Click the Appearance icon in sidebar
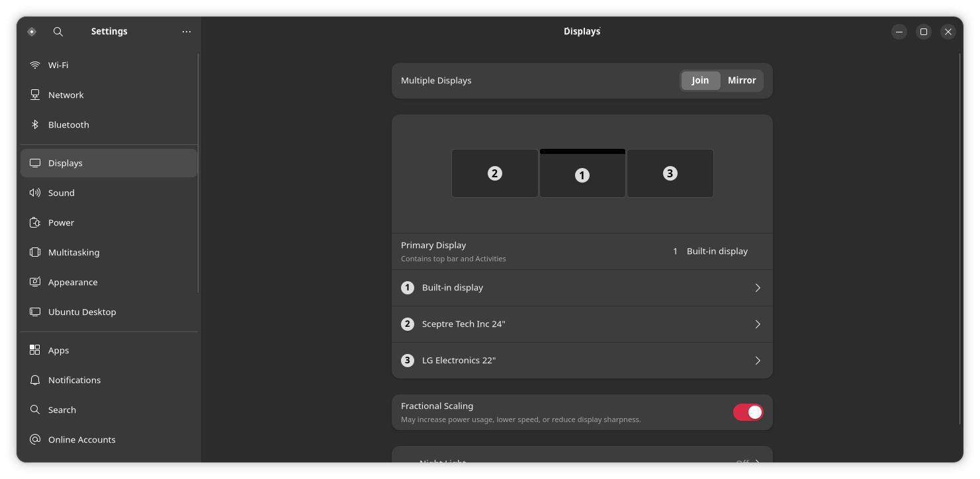Screen dimensions: 980x479 pos(35,282)
